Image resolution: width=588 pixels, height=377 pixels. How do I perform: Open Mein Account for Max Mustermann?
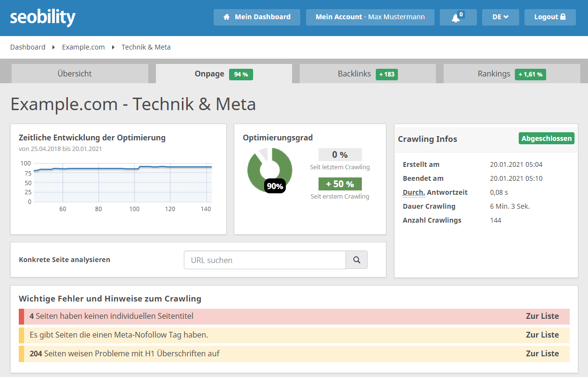(x=370, y=17)
